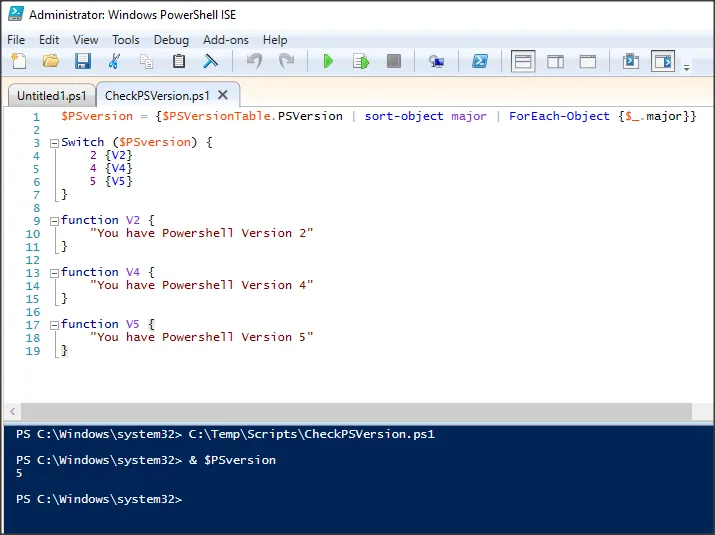This screenshot has width=715, height=535.
Task: Click the {V4} case on line 5
Action: point(119,168)
